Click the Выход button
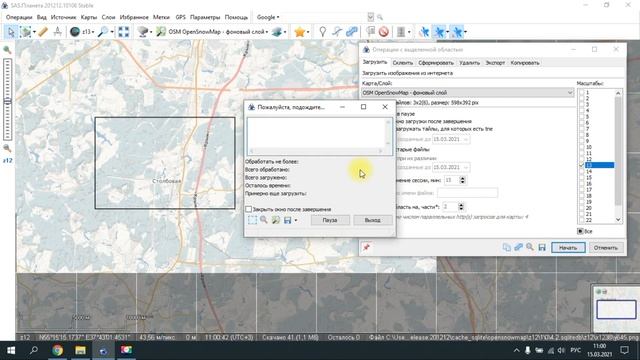Image resolution: width=640 pixels, height=360 pixels. tap(373, 220)
